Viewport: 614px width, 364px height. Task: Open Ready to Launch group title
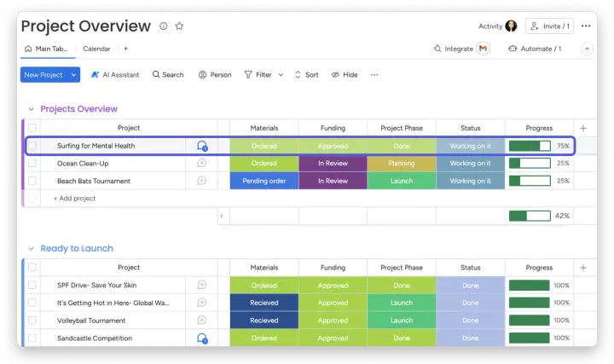[x=77, y=249]
